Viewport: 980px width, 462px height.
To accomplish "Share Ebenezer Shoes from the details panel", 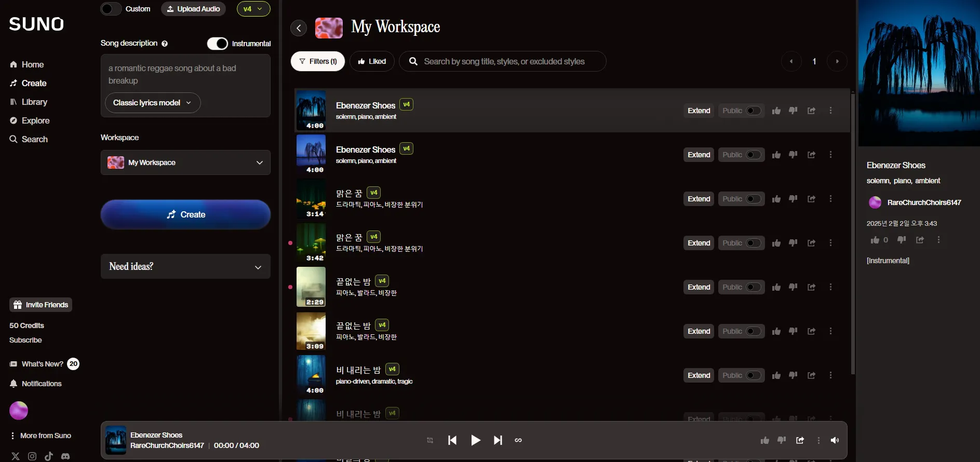I will [920, 240].
